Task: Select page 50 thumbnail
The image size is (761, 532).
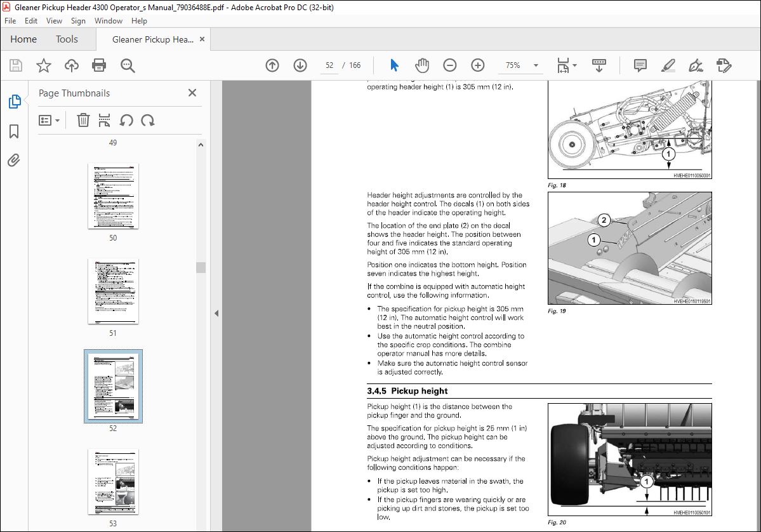Action: tap(113, 196)
